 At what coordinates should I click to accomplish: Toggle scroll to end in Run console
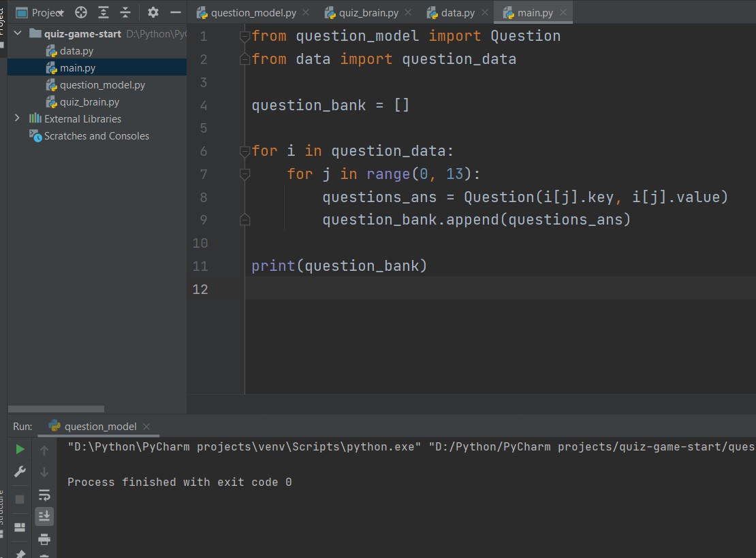pyautogui.click(x=44, y=516)
